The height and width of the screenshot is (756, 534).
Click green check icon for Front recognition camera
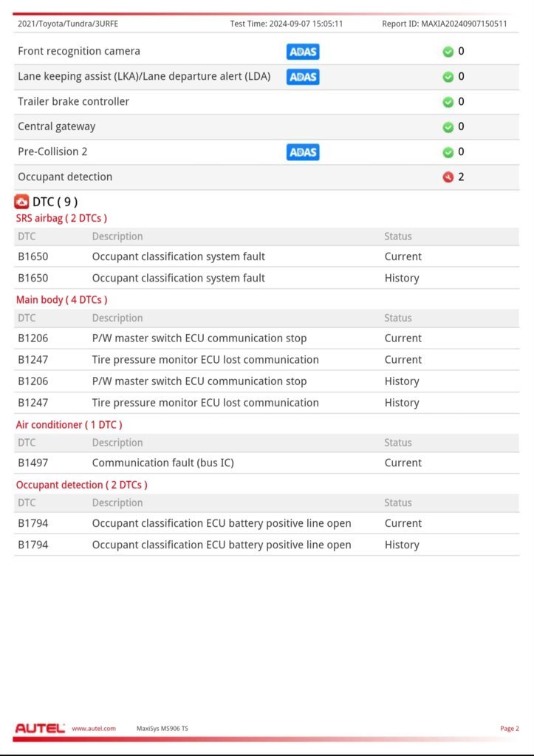pos(448,52)
